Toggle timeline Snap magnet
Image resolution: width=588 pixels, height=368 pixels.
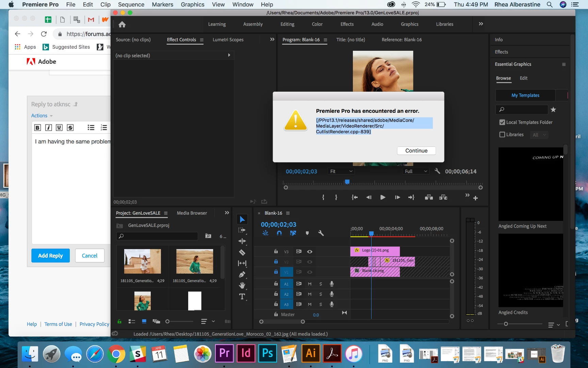279,233
